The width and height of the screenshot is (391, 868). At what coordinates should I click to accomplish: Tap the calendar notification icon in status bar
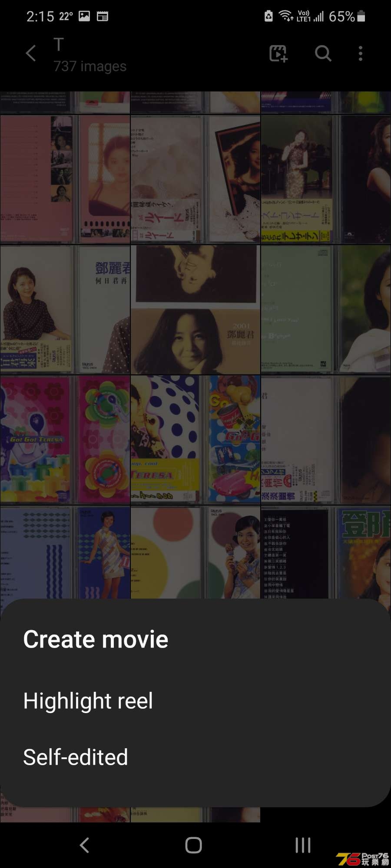pos(103,16)
